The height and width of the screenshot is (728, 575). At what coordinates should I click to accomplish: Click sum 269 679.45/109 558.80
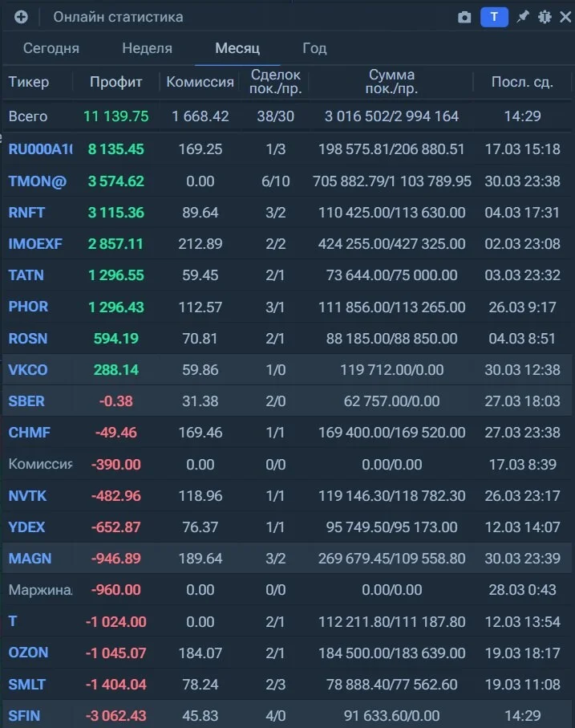pos(391,559)
